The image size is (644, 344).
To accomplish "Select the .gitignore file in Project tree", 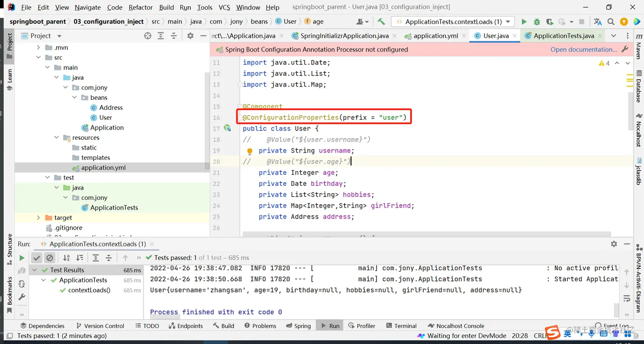I will coord(68,228).
